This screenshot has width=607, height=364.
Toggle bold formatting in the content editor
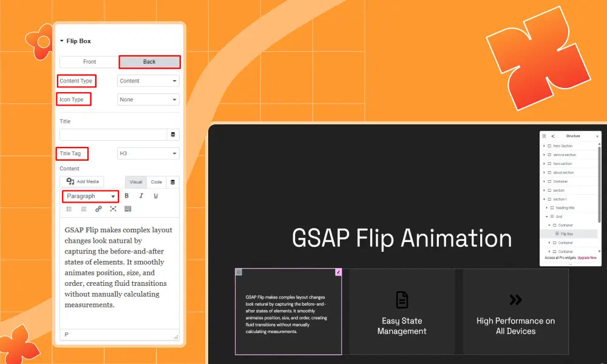[127, 196]
